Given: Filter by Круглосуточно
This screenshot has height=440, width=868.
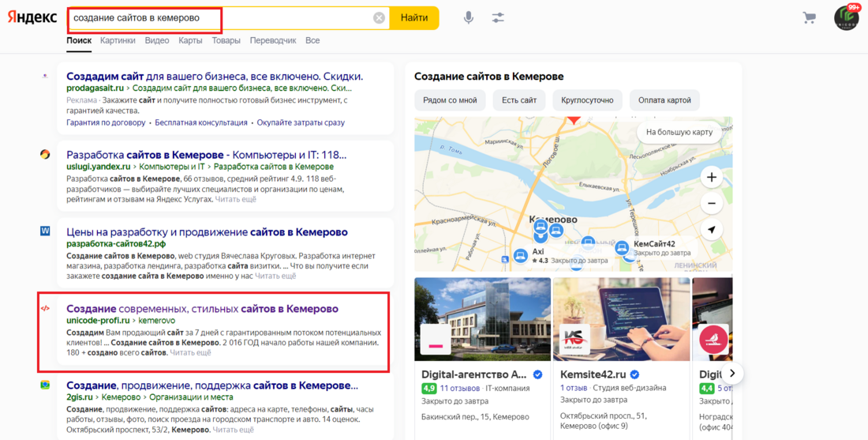Looking at the screenshot, I should click(x=587, y=100).
